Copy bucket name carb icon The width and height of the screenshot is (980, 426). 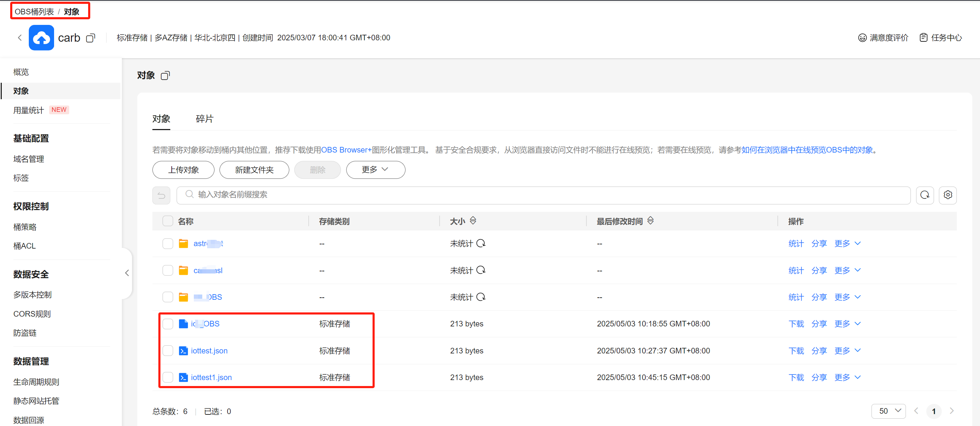91,38
